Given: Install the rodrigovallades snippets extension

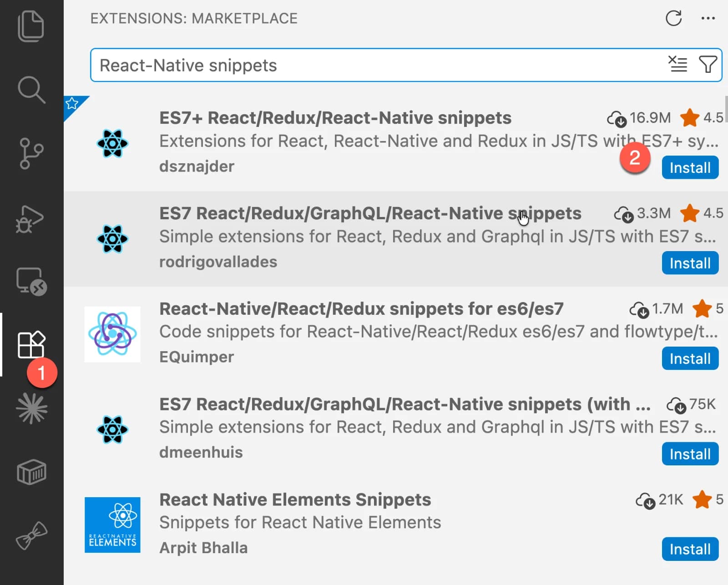Looking at the screenshot, I should [x=690, y=263].
